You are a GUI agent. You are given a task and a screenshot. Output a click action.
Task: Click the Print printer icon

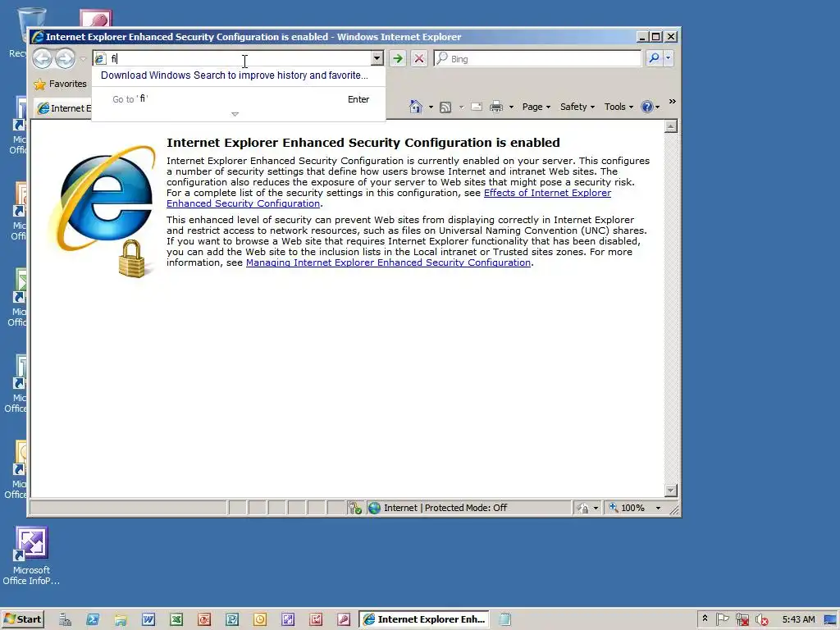click(x=496, y=107)
